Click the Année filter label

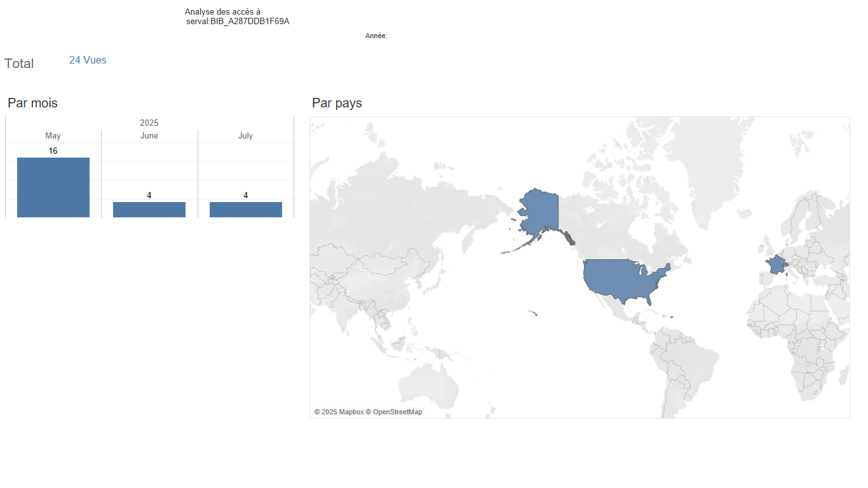click(x=376, y=36)
